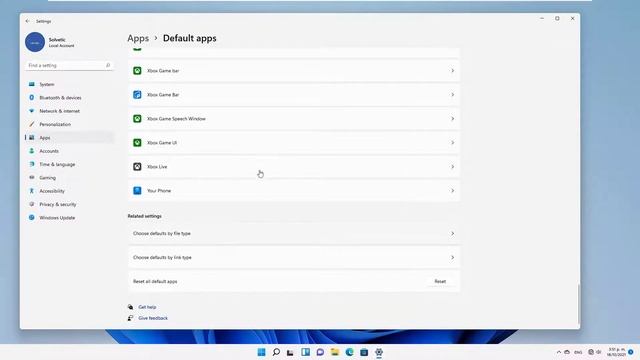Click the green Xbox Game bar app icon
This screenshot has width=640, height=360.
click(x=137, y=71)
